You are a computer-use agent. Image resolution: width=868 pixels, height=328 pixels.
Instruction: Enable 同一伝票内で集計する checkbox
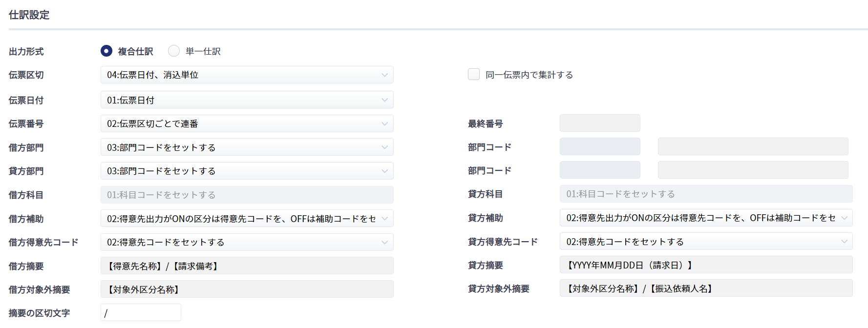tap(474, 74)
